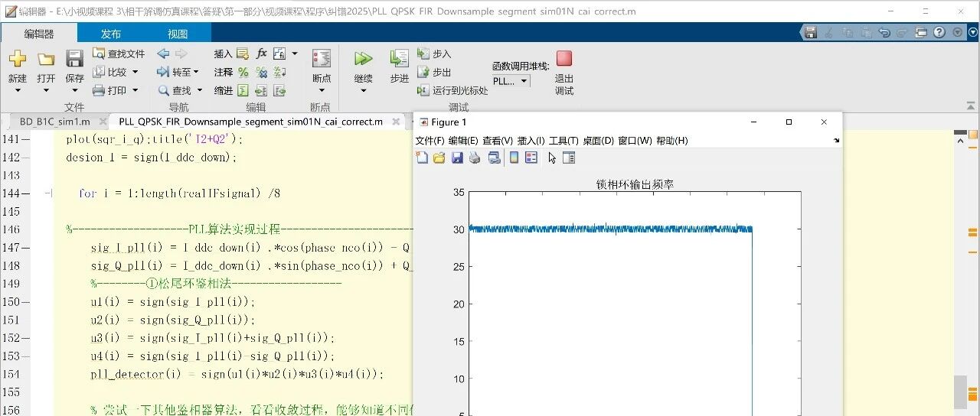Expand the 新建 dropdown arrow

[17, 91]
